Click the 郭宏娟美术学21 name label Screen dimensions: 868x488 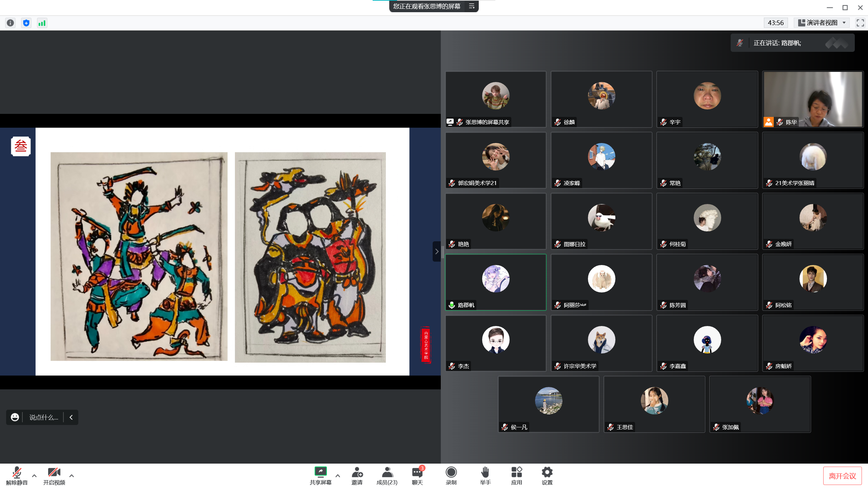tap(477, 183)
